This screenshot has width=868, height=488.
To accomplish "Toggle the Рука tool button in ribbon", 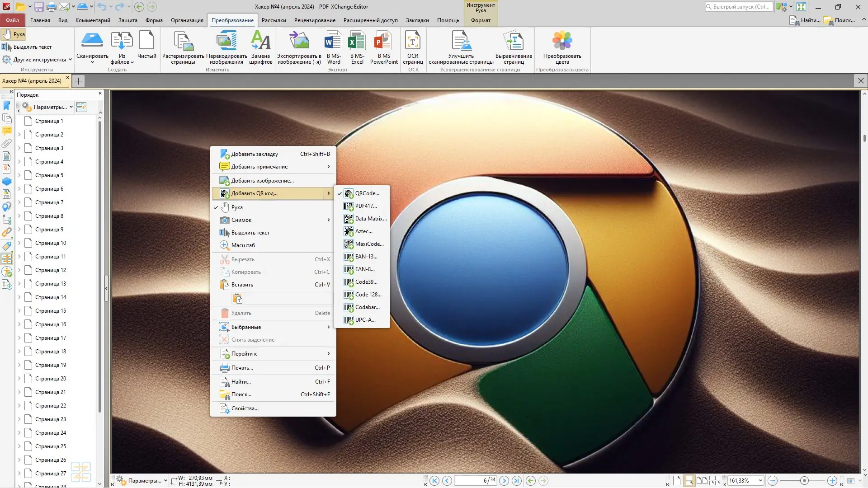I will (x=14, y=34).
